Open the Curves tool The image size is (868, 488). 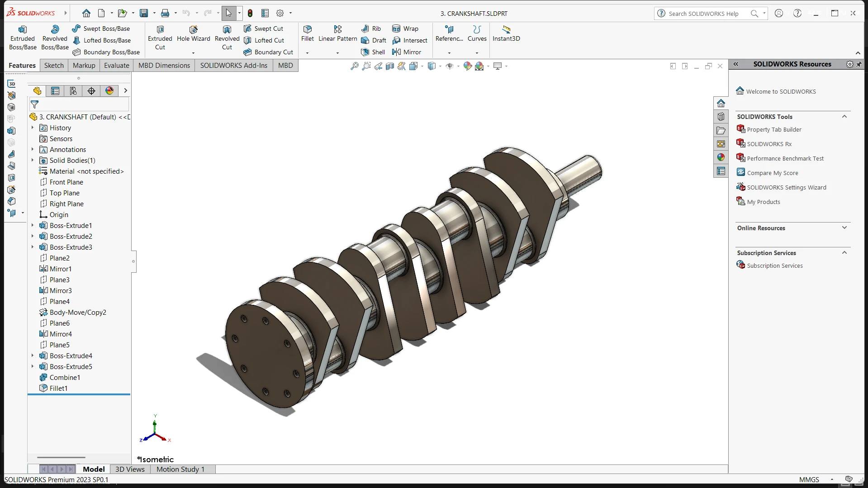[477, 34]
